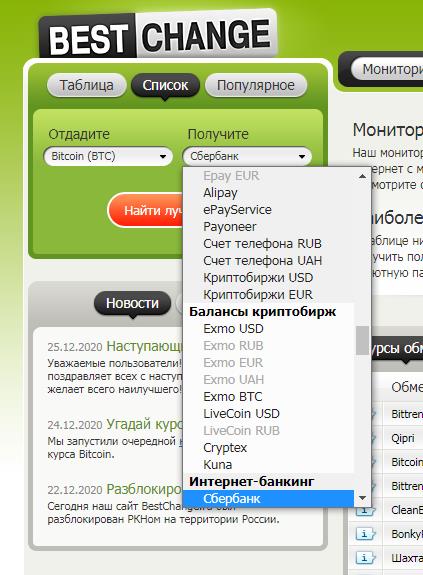Click the dropdown scrollbar down arrow
The image size is (423, 575).
[x=363, y=498]
